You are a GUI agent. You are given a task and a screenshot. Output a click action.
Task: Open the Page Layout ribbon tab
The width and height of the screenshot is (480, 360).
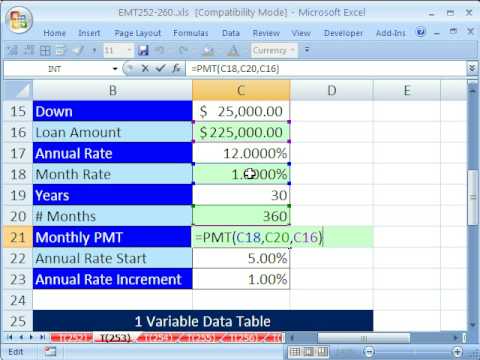(x=137, y=33)
